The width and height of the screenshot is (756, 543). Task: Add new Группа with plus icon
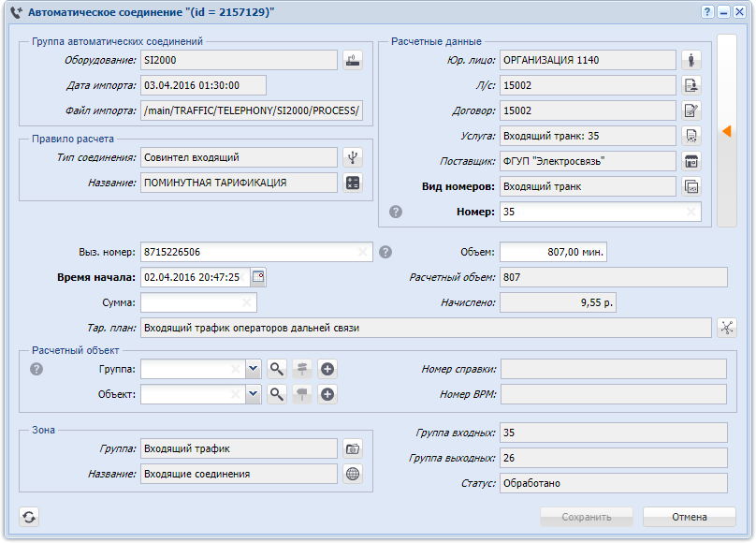click(x=327, y=370)
